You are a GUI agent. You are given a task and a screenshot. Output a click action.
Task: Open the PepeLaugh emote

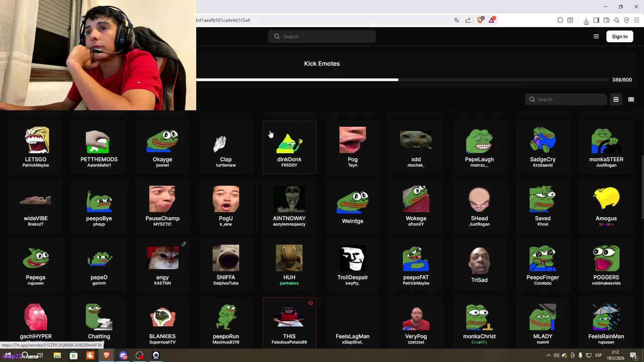[x=479, y=147]
